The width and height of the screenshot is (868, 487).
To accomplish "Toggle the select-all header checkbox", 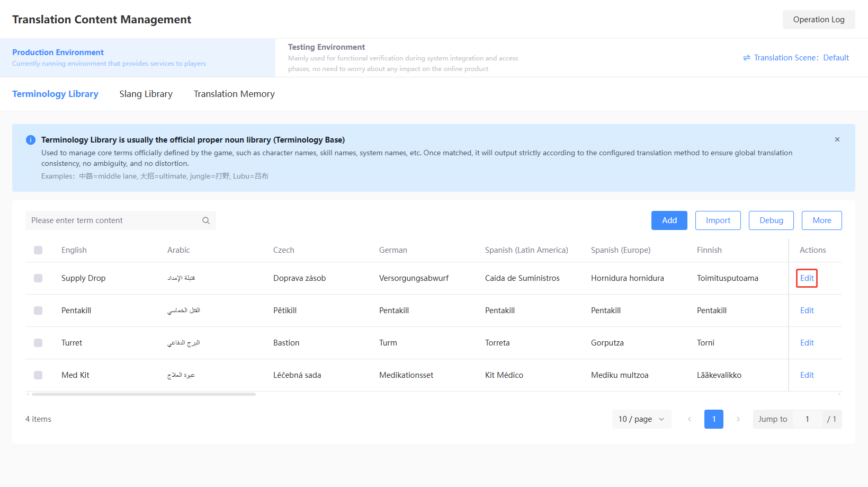I will (38, 250).
